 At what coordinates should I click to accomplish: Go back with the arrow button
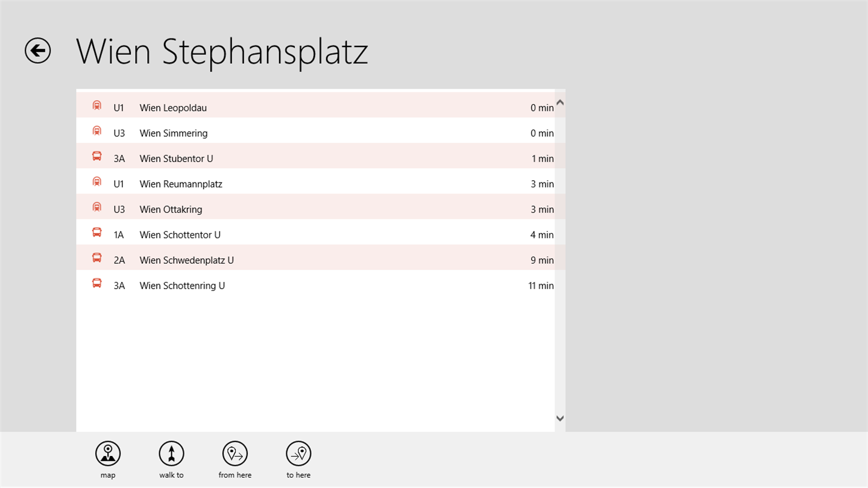37,51
